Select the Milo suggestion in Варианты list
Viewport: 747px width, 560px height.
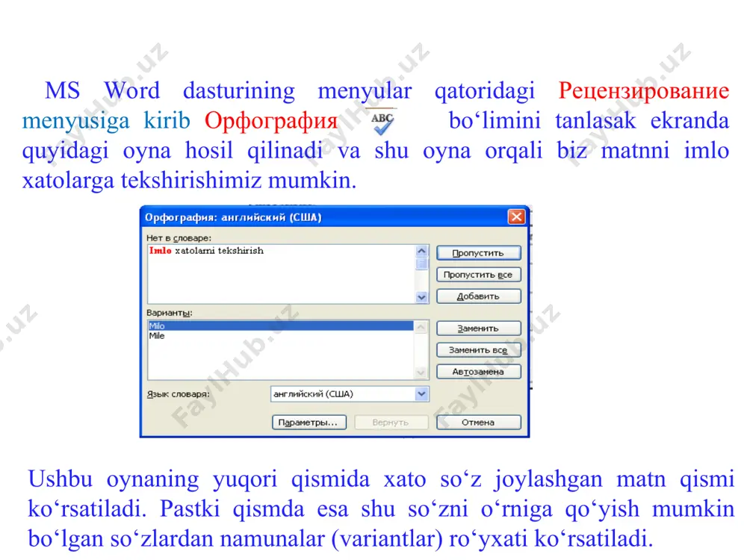click(280, 326)
